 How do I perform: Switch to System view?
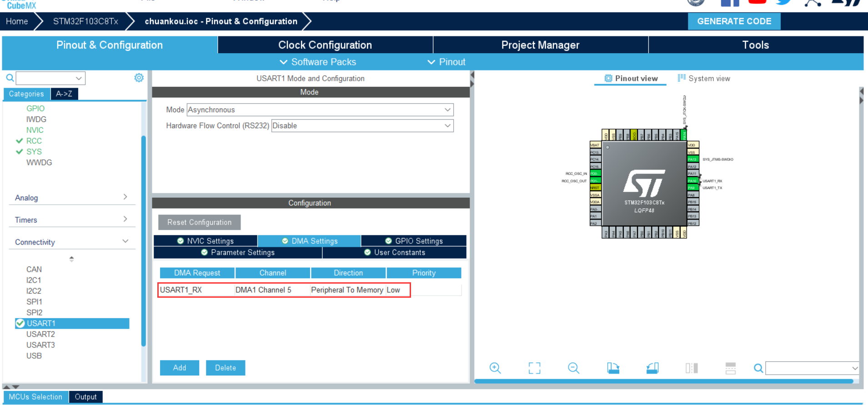(704, 78)
